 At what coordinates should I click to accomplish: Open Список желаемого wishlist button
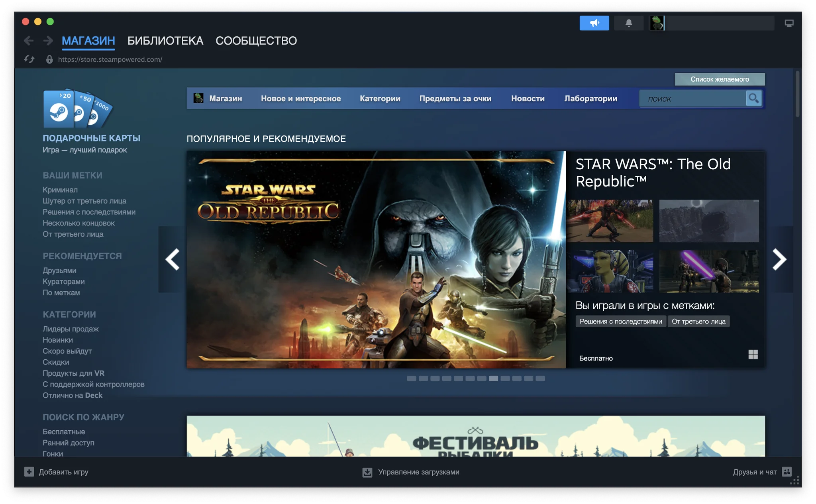pyautogui.click(x=719, y=79)
